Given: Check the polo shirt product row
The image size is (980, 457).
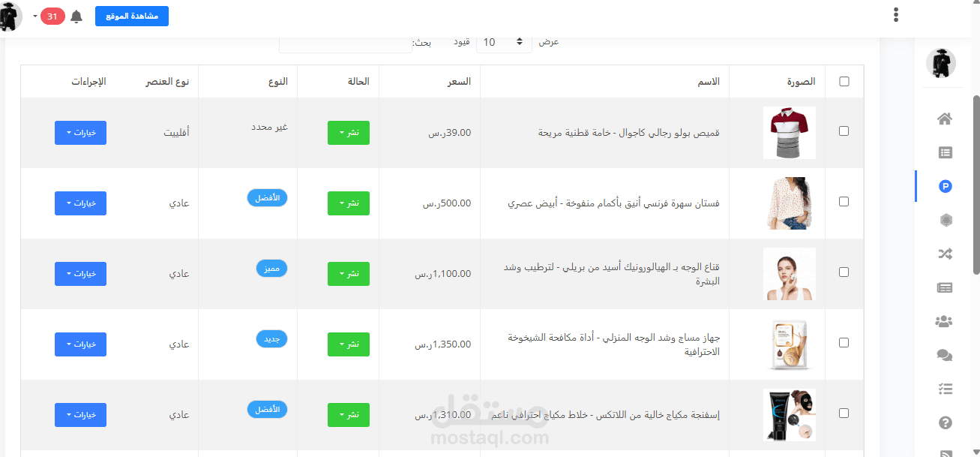Looking at the screenshot, I should point(844,131).
